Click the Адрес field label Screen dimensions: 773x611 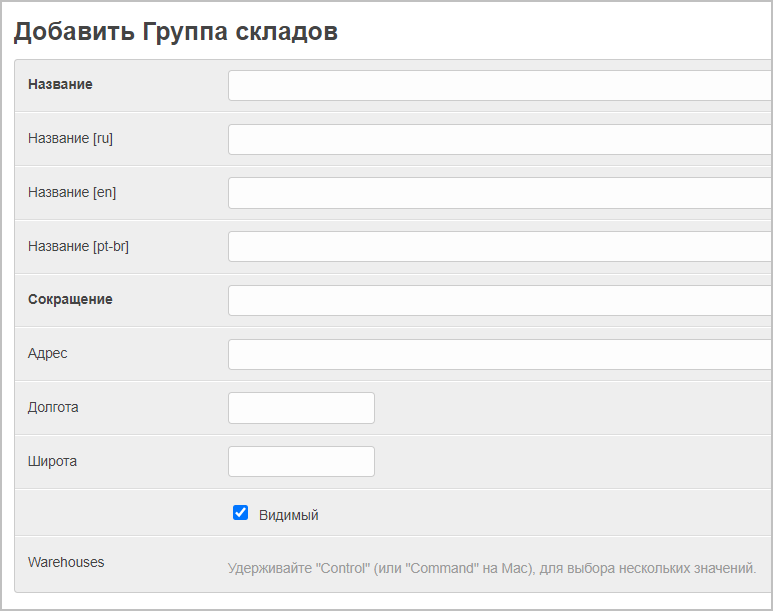click(48, 354)
